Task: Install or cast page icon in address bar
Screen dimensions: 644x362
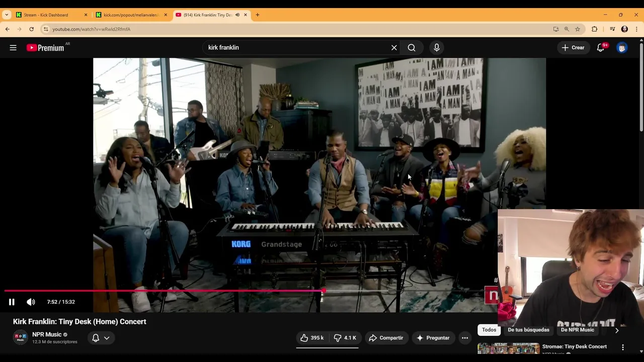Action: [556, 29]
